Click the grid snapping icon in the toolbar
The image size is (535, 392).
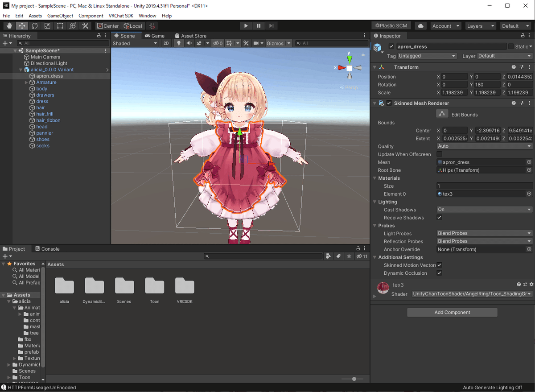152,26
